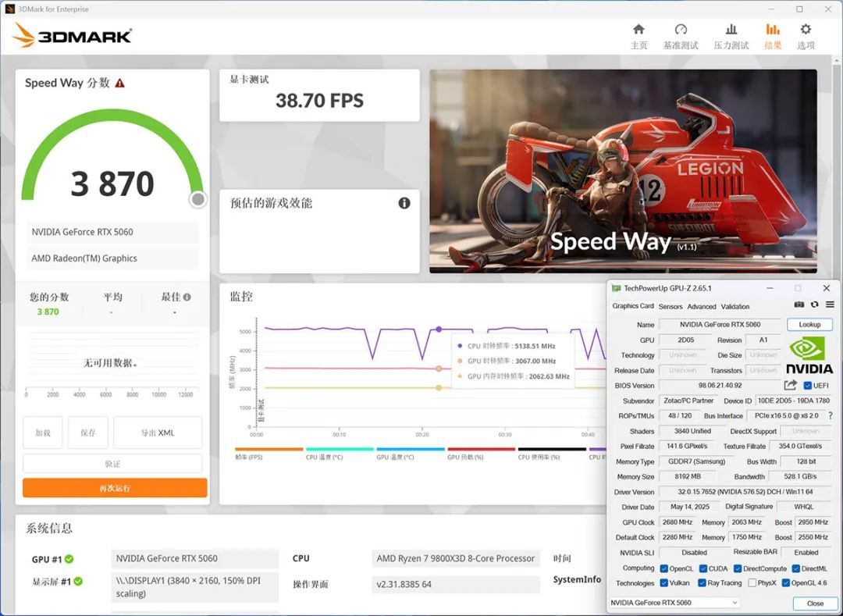Screen dimensions: 843x616
Task: Click the GPU-Z Name field value
Action: [x=720, y=325]
